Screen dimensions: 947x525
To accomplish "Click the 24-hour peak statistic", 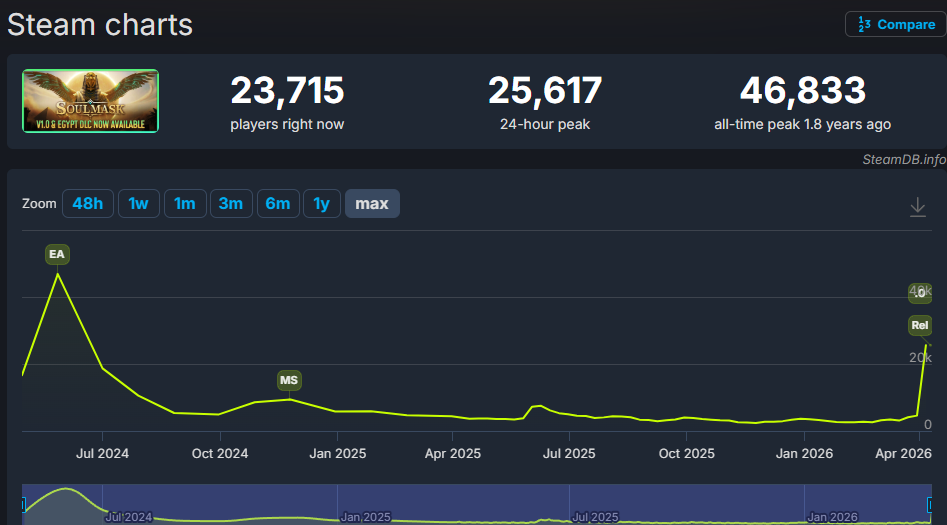I will click(545, 102).
